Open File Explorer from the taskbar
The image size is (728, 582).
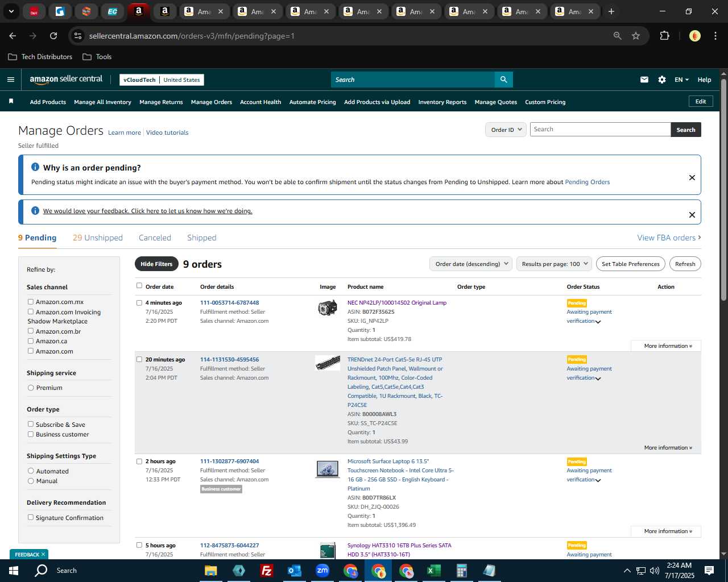click(211, 571)
